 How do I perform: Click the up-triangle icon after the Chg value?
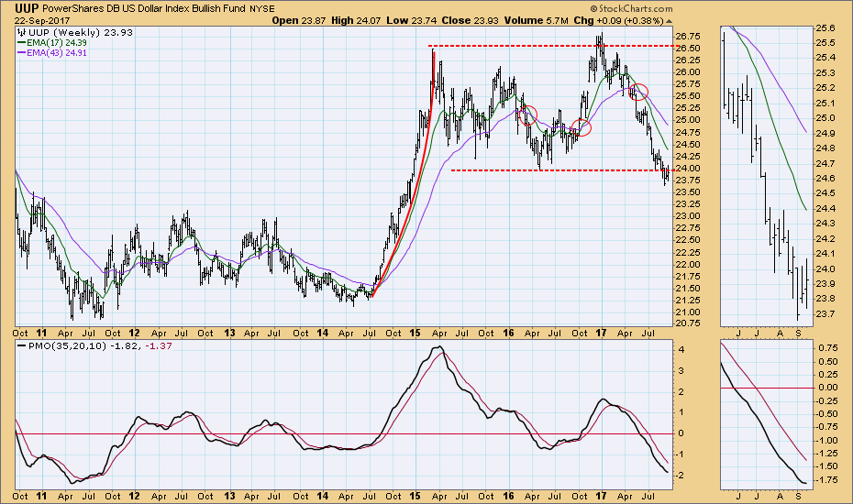pos(669,21)
